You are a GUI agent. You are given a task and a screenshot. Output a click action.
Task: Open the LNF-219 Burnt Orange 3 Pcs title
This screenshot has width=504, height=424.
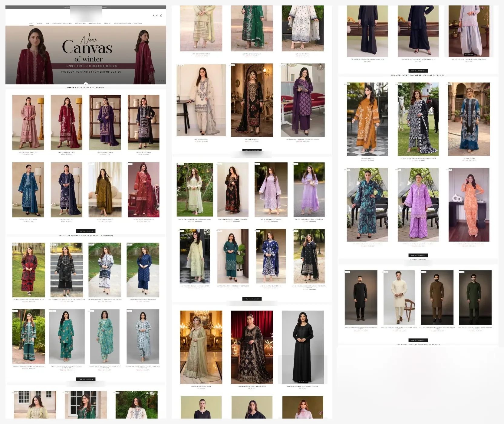143,220
